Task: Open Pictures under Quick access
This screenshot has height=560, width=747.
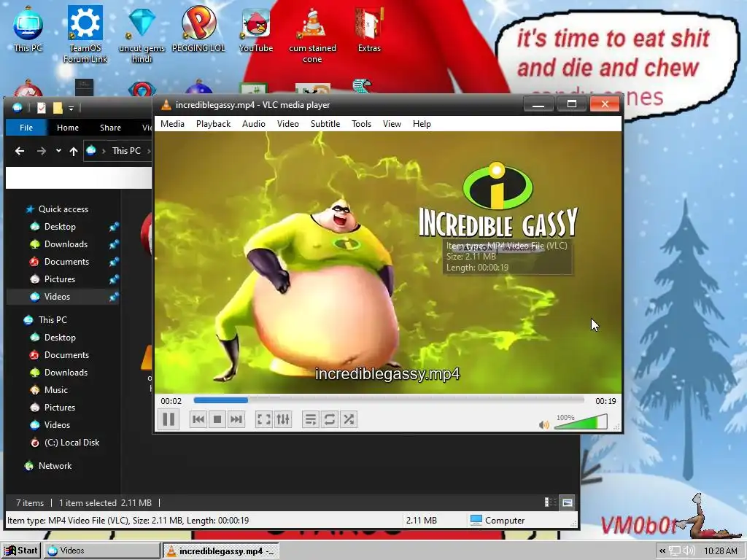Action: pos(60,279)
